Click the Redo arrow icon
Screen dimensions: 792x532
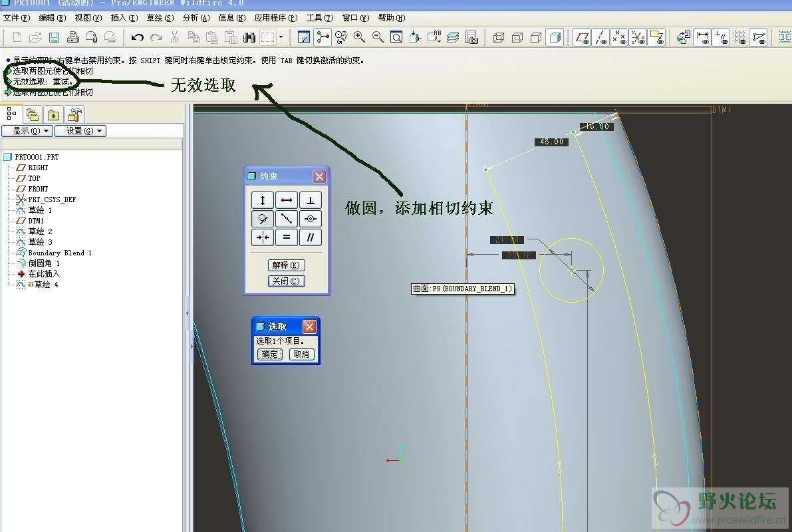[156, 37]
